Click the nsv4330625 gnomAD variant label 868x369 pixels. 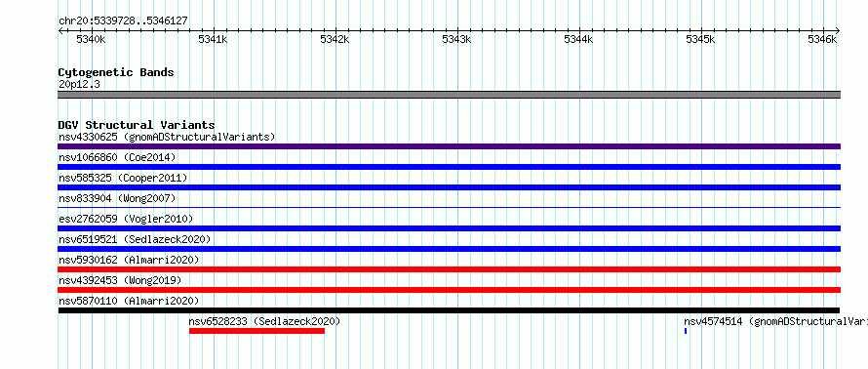tap(167, 137)
